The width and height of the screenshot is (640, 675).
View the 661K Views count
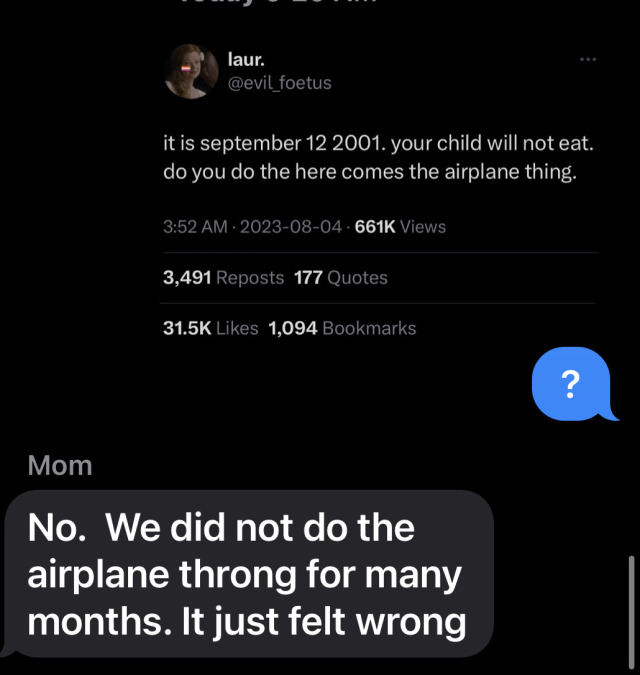click(x=400, y=227)
